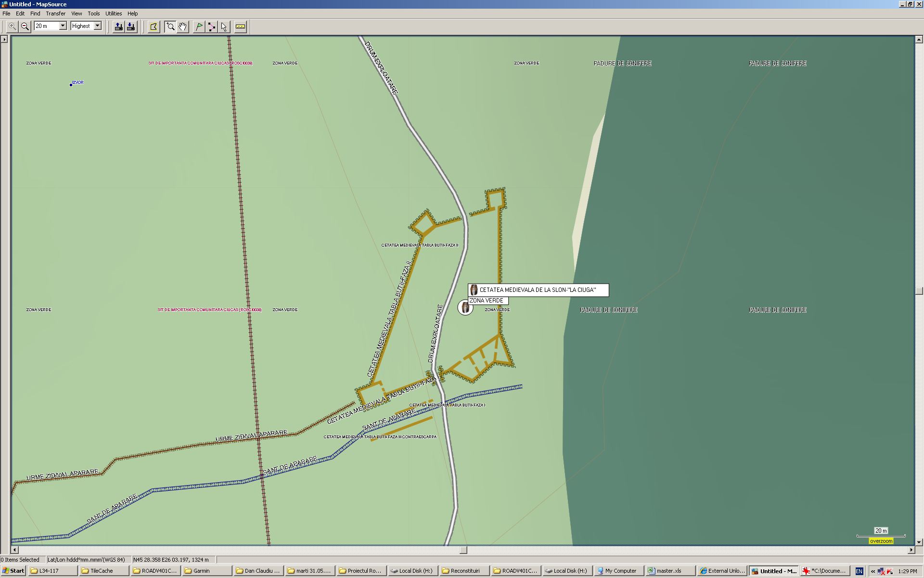Screen dimensions: 924x578
Task: Click the CETATEA MEDIEVALA TABLA BUTII-FAZA III CONTRAESCARPA label
Action: tap(380, 437)
